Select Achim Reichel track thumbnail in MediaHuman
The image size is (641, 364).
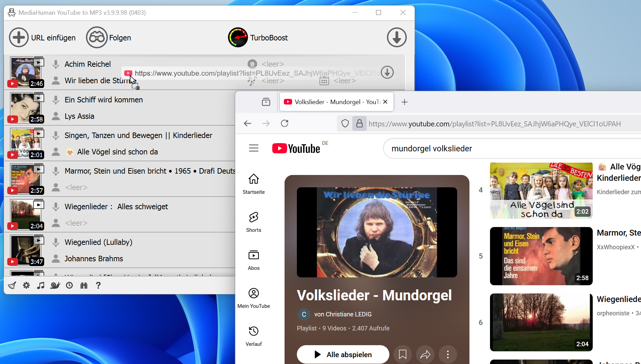25,72
